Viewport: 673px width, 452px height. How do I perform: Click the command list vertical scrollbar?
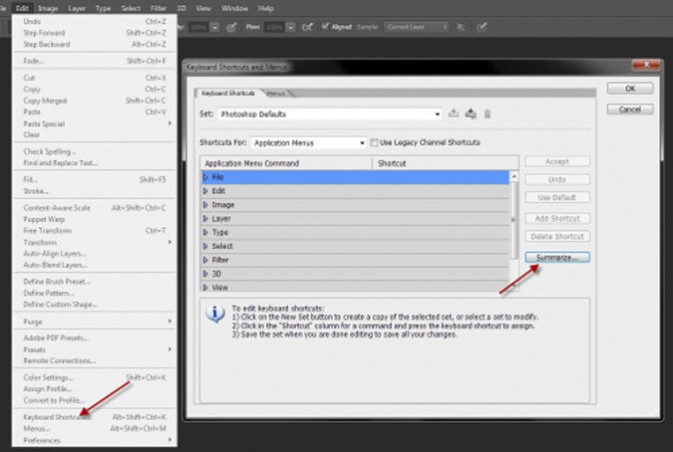point(516,215)
